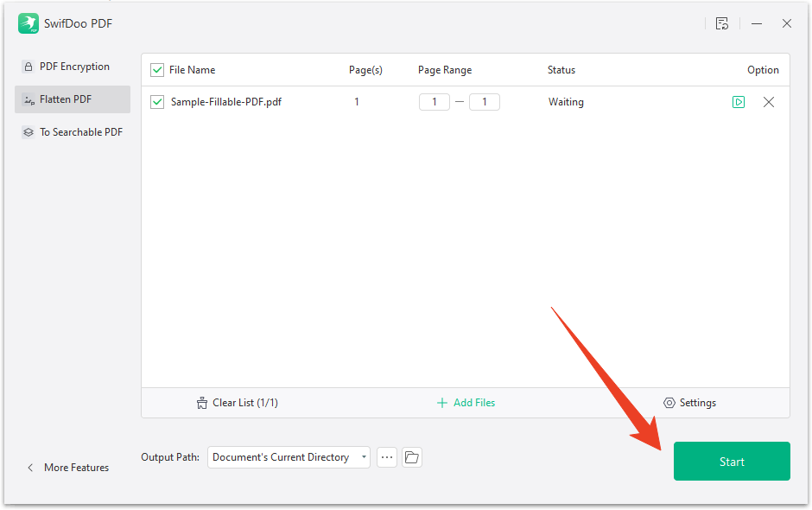Screen dimensions: 812x510
Task: Start processing Sample-Fillable-PDF.pdf with play icon
Action: [739, 102]
